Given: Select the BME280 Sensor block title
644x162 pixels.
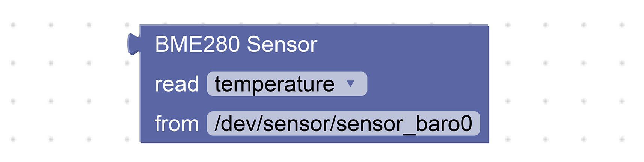Looking at the screenshot, I should (236, 44).
